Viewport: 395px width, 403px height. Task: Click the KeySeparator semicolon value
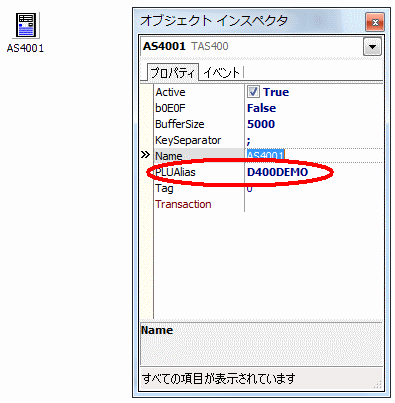(249, 140)
